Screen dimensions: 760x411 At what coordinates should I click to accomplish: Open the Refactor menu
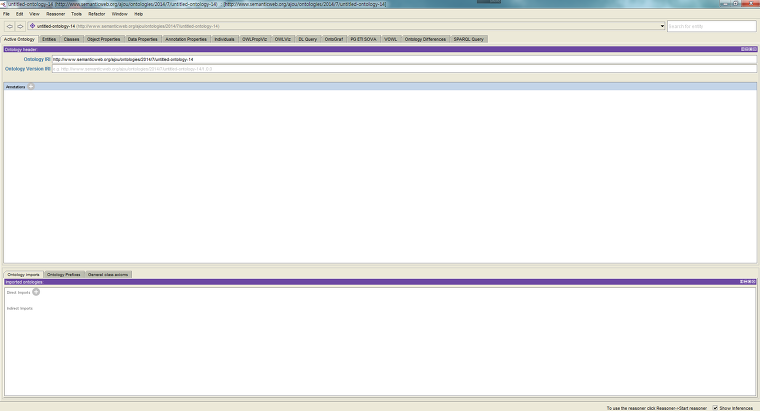pos(97,14)
